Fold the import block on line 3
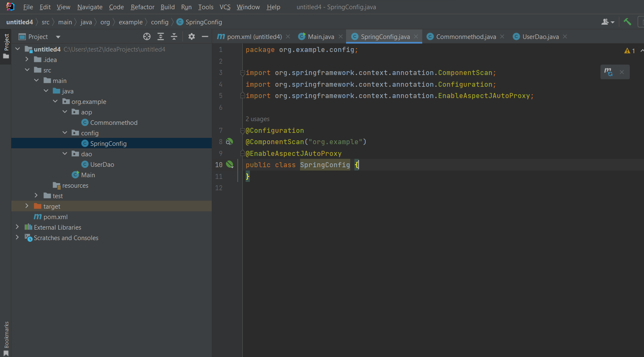Viewport: 644px width, 357px height. [242, 73]
